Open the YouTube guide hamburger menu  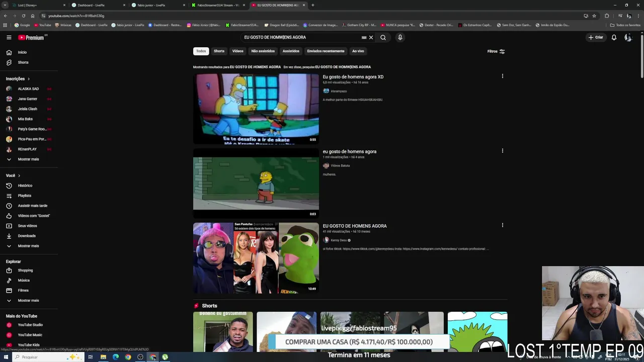pyautogui.click(x=9, y=37)
